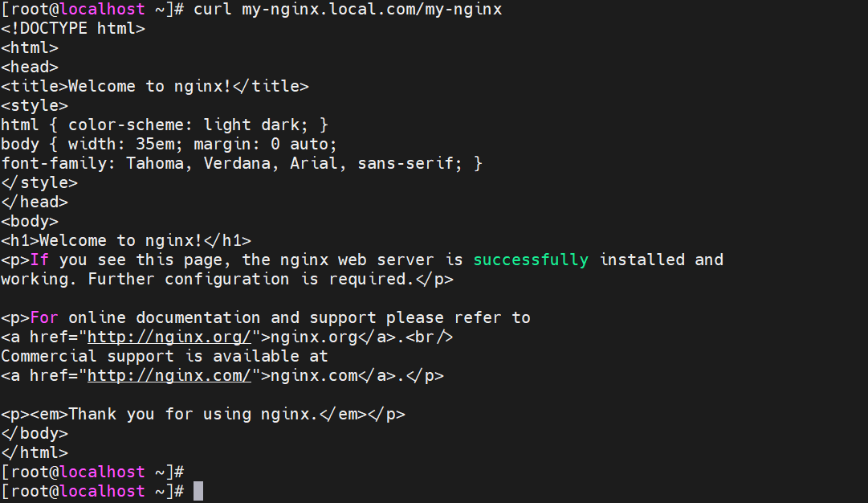This screenshot has height=503, width=868.
Task: Click the h1 Welcome to nginx! line
Action: click(126, 240)
